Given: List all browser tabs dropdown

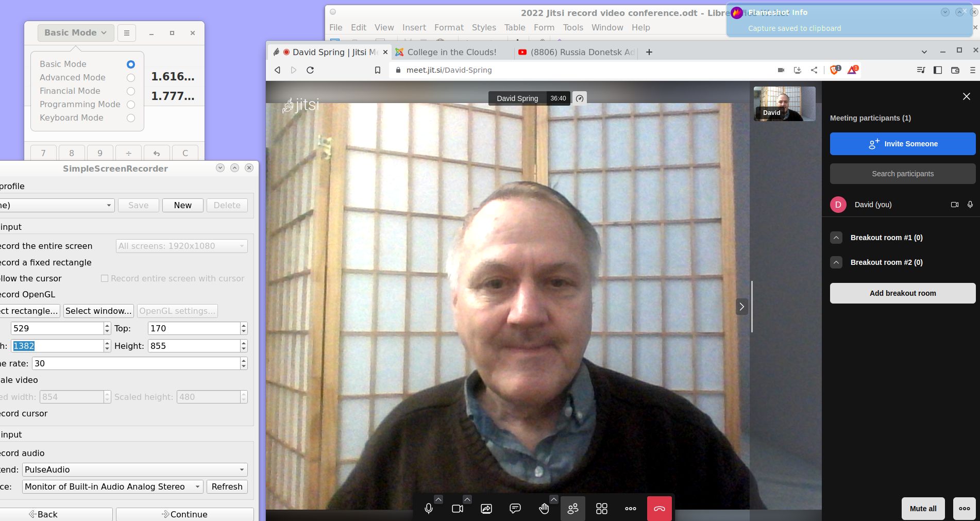Looking at the screenshot, I should (924, 52).
